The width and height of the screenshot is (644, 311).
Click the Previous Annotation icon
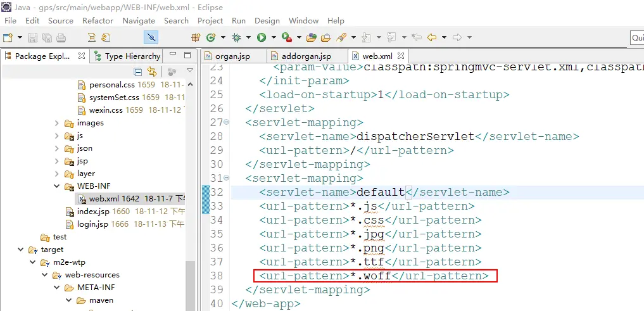pyautogui.click(x=391, y=38)
